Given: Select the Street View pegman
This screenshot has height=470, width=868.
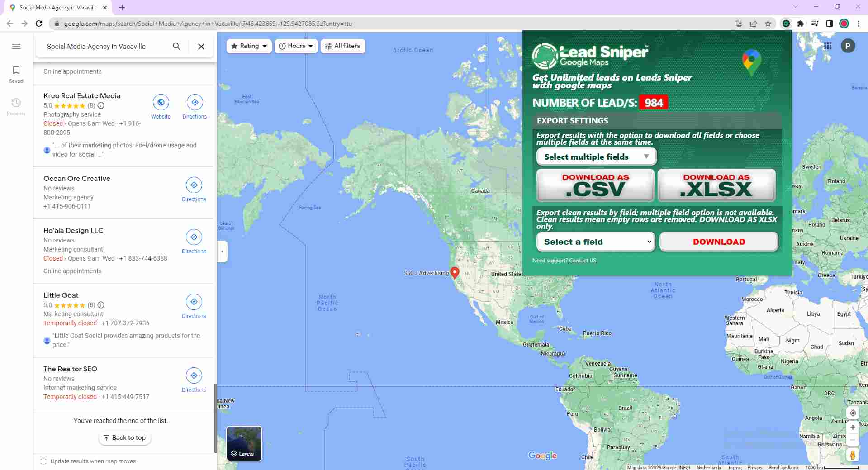Looking at the screenshot, I should coord(853,455).
